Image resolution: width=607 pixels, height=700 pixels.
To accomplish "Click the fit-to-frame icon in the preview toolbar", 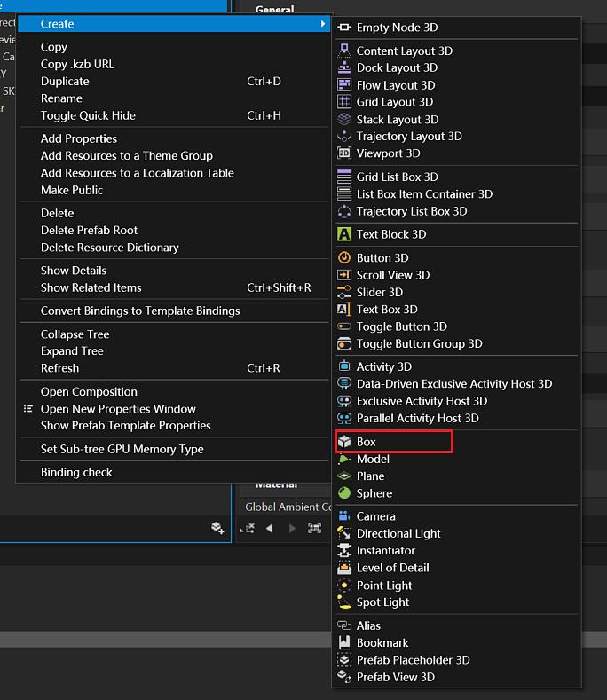I will pos(314,529).
